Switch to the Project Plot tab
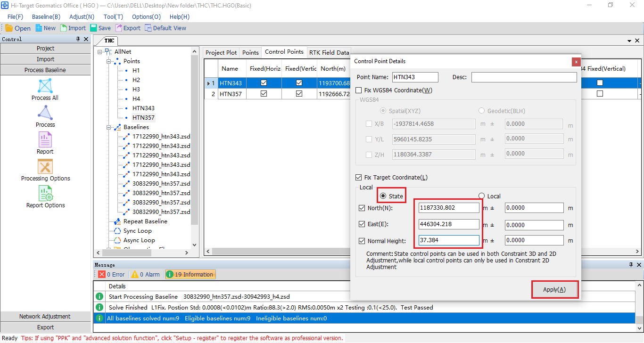 pos(221,52)
